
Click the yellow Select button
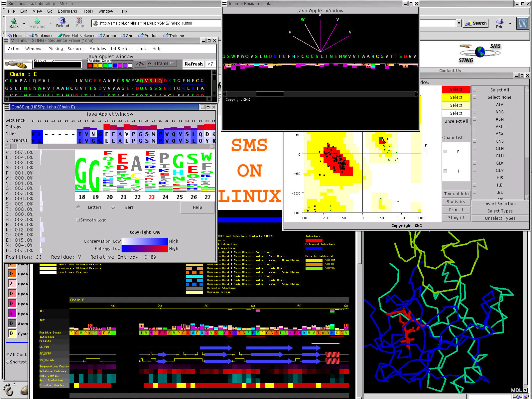456,97
